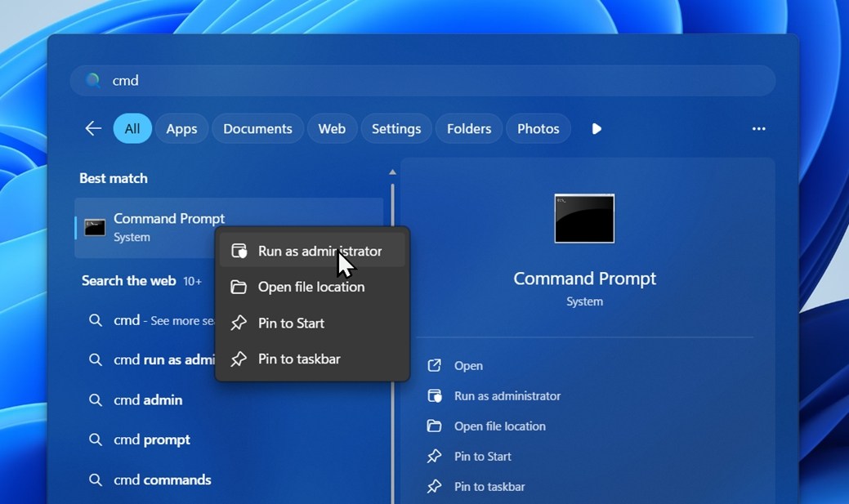Click the results list vertical scrollbar

[392, 343]
